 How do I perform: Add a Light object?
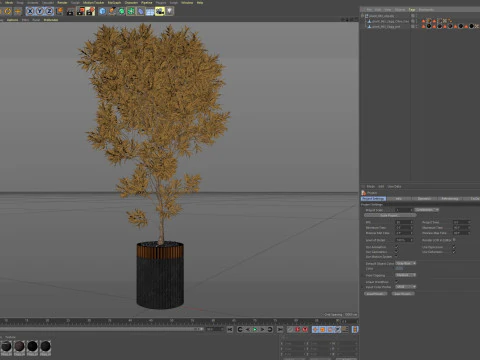pyautogui.click(x=170, y=11)
